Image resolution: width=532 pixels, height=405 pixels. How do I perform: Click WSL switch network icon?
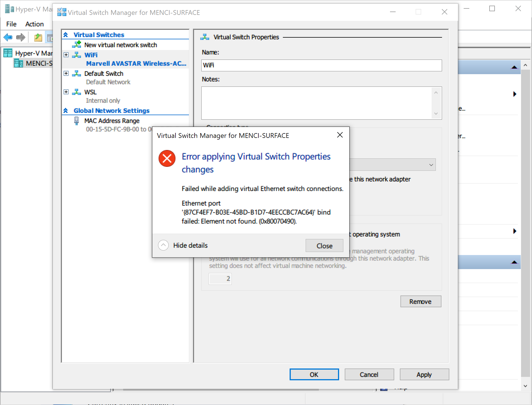(x=76, y=92)
